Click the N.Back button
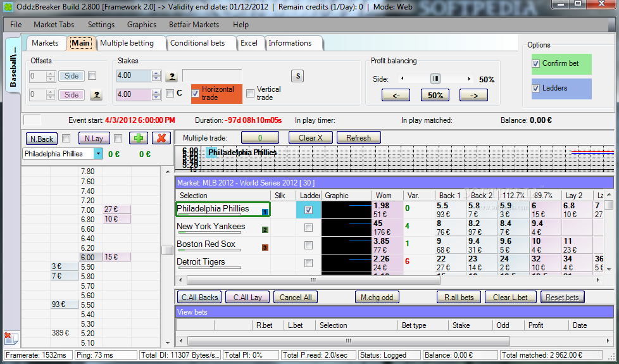This screenshot has width=619, height=364. pos(42,139)
